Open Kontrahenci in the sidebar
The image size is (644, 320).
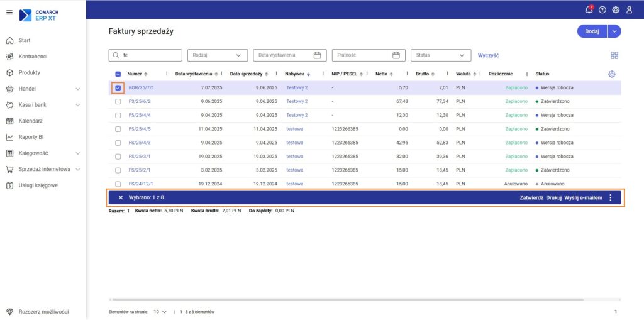pyautogui.click(x=33, y=57)
